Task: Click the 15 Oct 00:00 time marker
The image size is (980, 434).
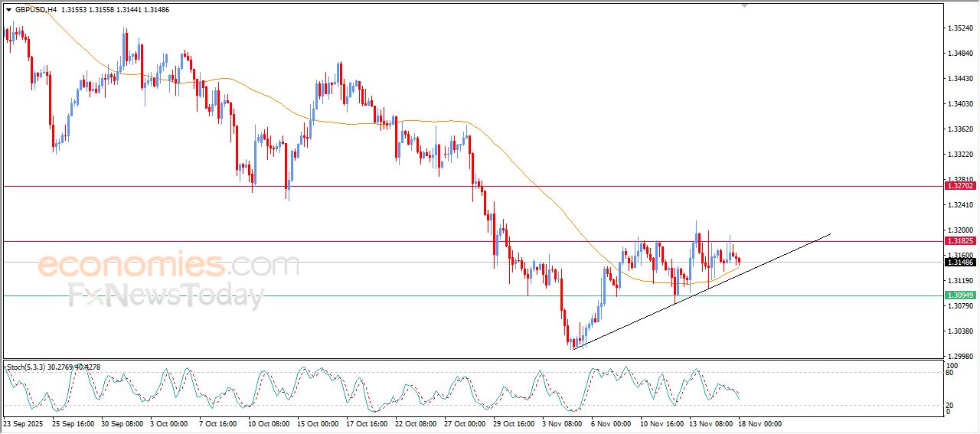Action: 318,423
